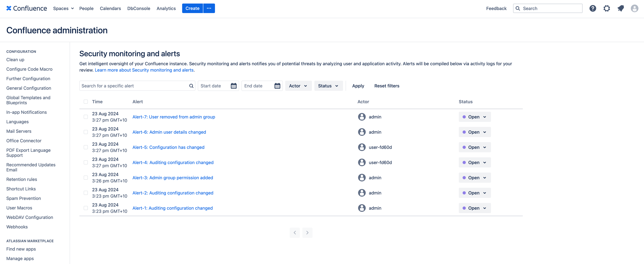Open the settings gear icon
Image resolution: width=644 pixels, height=264 pixels.
(x=606, y=8)
